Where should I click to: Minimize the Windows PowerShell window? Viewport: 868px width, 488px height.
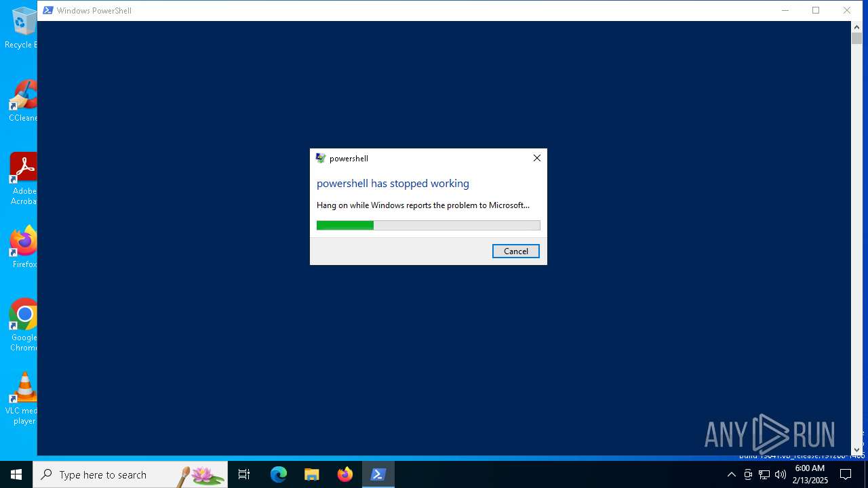coord(785,10)
